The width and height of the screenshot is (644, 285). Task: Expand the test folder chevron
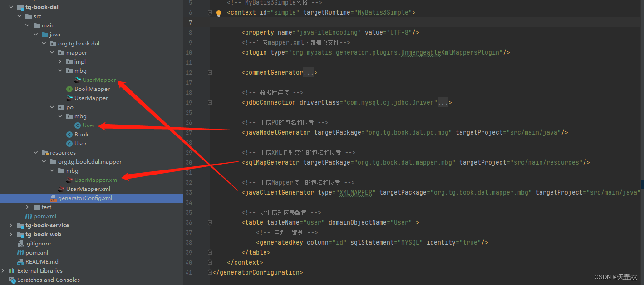[x=27, y=207]
